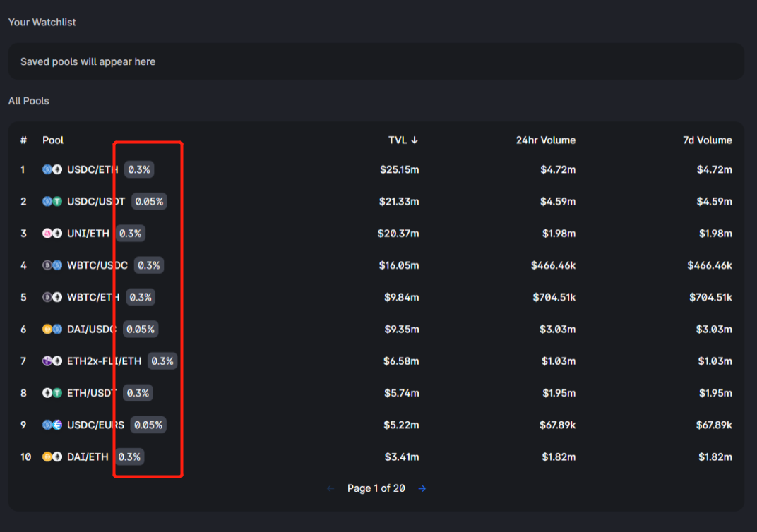757x532 pixels.
Task: Click the Page 1 of 20 indicator
Action: (x=376, y=488)
